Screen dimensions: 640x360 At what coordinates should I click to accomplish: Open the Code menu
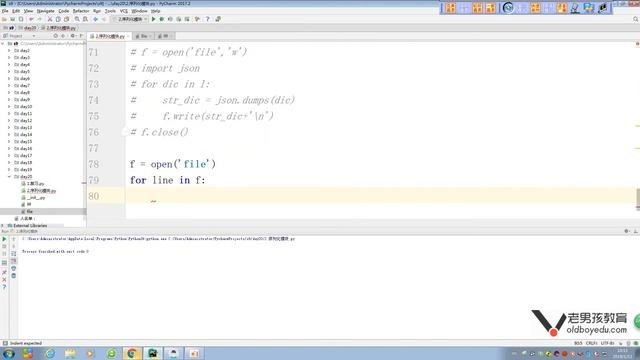[64, 11]
